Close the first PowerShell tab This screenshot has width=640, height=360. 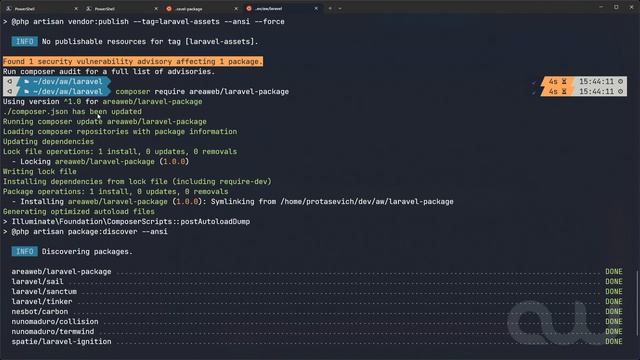click(x=76, y=9)
